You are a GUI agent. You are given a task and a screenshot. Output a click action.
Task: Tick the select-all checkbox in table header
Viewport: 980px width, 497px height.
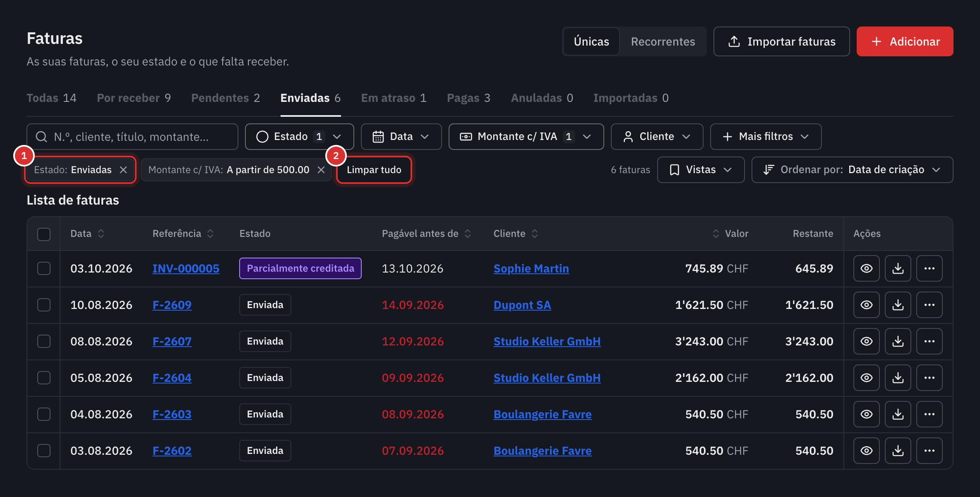44,234
